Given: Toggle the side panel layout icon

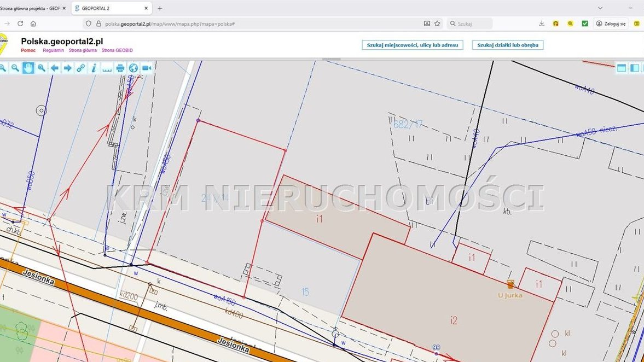Looking at the screenshot, I should pos(635,68).
